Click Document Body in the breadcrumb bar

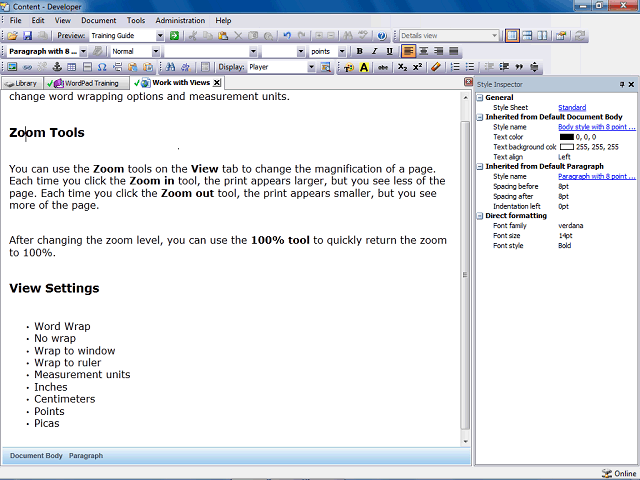point(36,456)
